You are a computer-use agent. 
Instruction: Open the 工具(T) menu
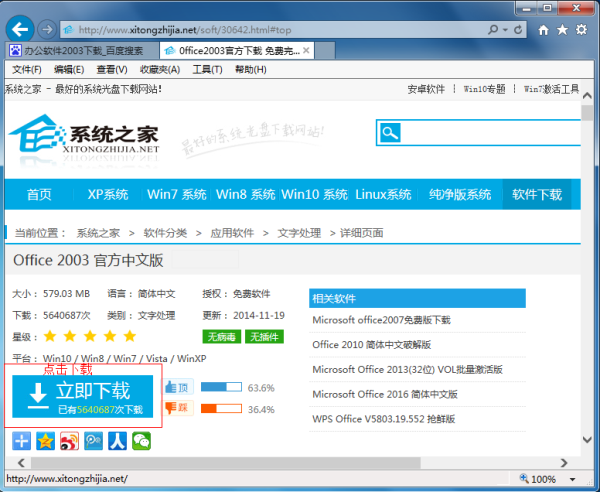207,69
